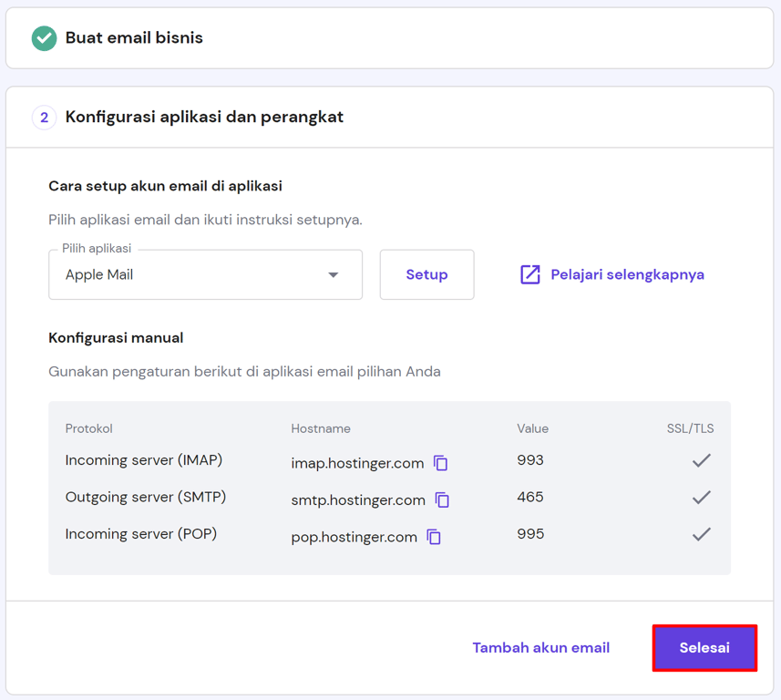Click the external link icon beside Pelajari selengkapnya

click(530, 274)
